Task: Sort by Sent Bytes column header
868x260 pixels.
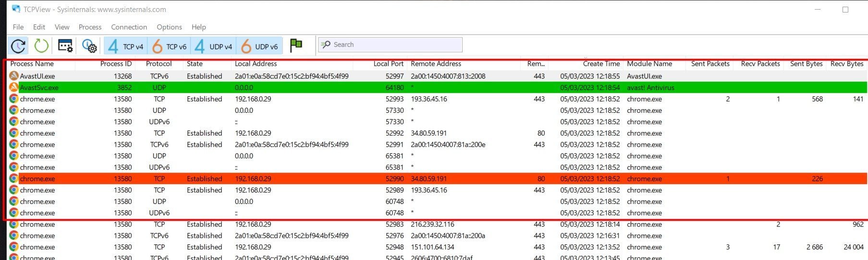Action: tap(806, 64)
